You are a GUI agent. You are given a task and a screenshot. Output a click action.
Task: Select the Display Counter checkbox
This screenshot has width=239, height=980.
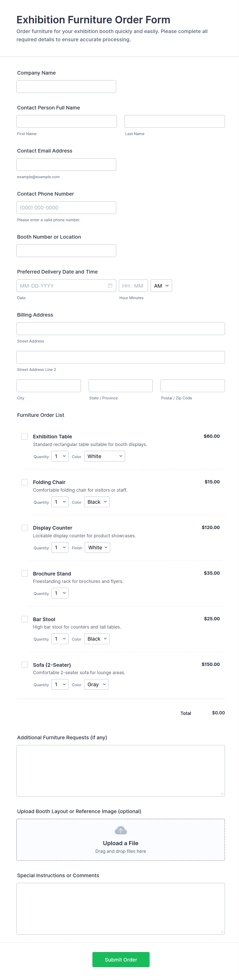(25, 528)
